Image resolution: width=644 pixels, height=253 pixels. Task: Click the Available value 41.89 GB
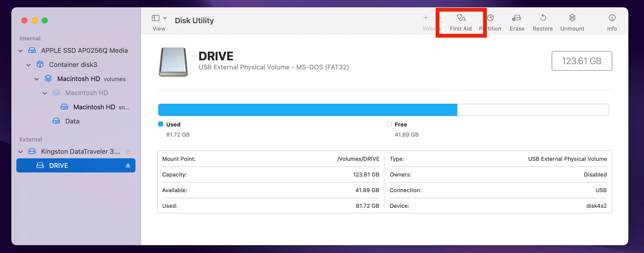(367, 190)
